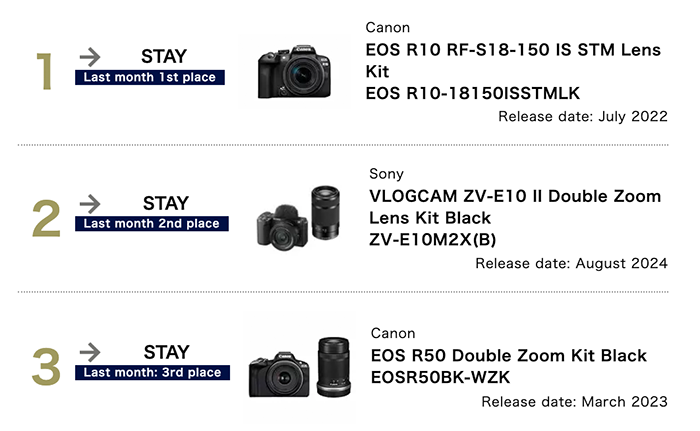Click the 'Last month 2nd place' badge
The image size is (700, 431).
(153, 224)
